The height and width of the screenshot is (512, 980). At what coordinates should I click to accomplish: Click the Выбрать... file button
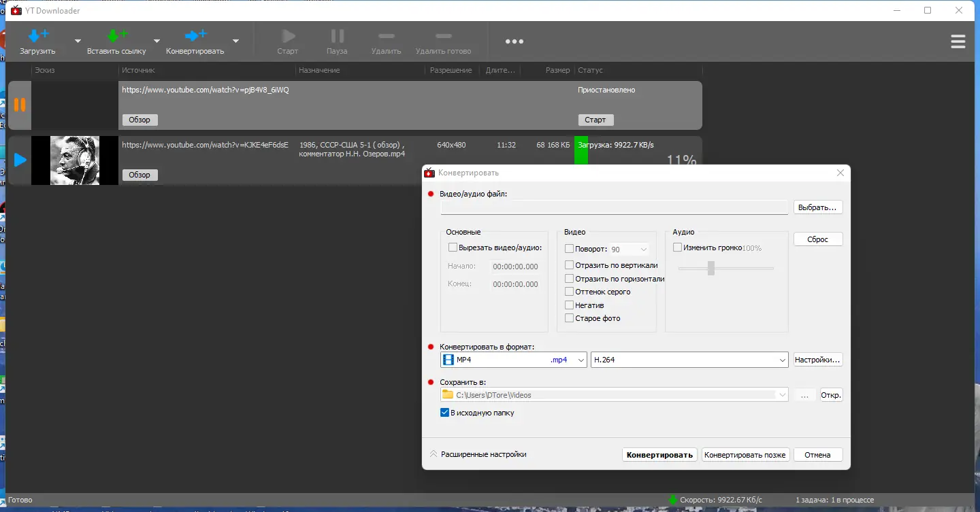(x=818, y=207)
